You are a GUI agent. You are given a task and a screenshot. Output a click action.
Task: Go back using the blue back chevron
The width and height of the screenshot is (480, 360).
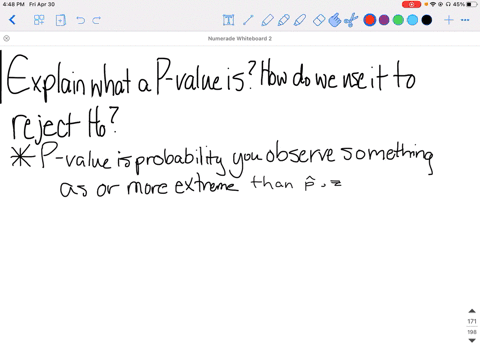point(12,20)
